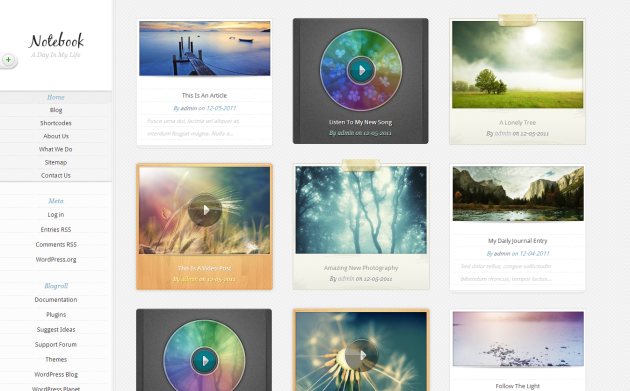630x391 pixels.
Task: Open the Sitemap menu item
Action: tap(56, 162)
